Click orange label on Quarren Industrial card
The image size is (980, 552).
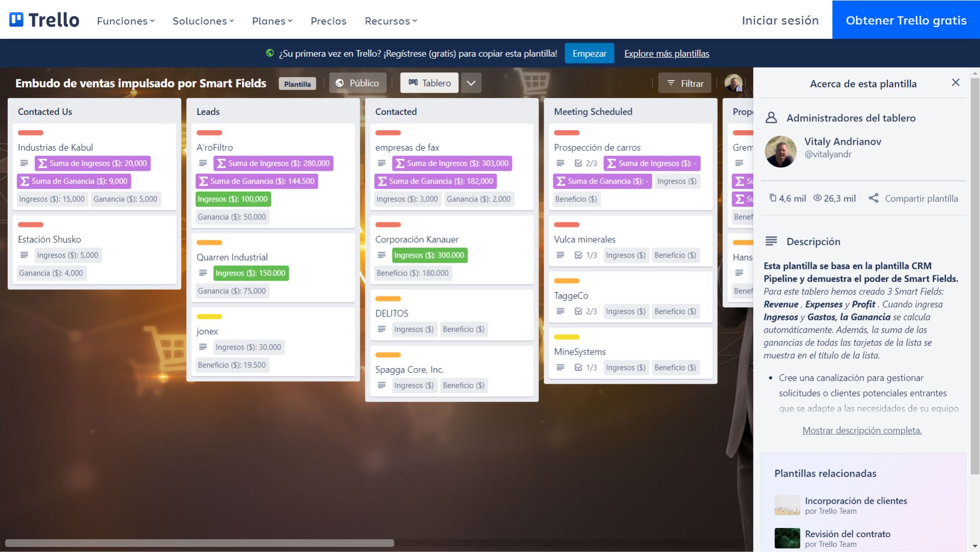(x=209, y=243)
